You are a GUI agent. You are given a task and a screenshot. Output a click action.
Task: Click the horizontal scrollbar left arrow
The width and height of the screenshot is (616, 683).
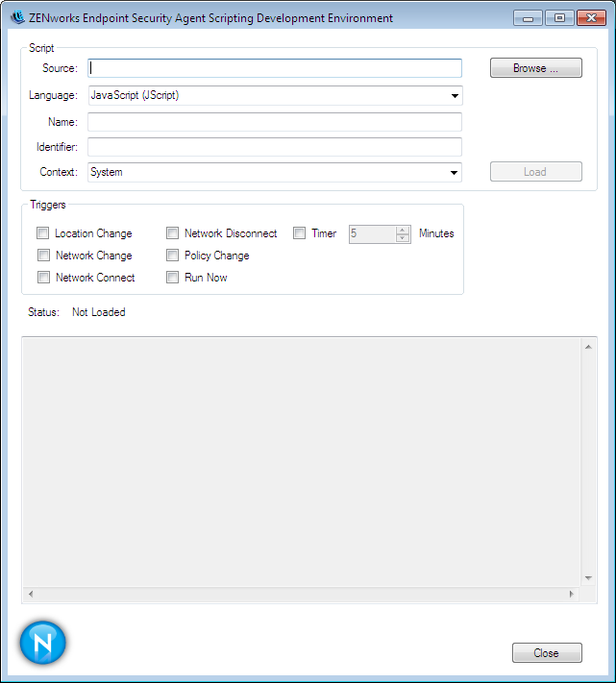[x=31, y=594]
